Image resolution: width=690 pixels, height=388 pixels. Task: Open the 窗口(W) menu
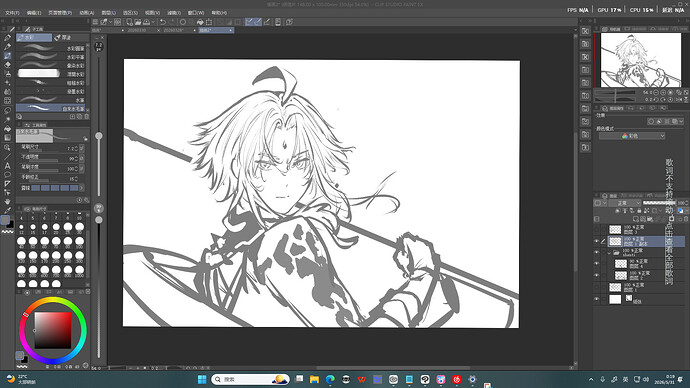tap(195, 13)
